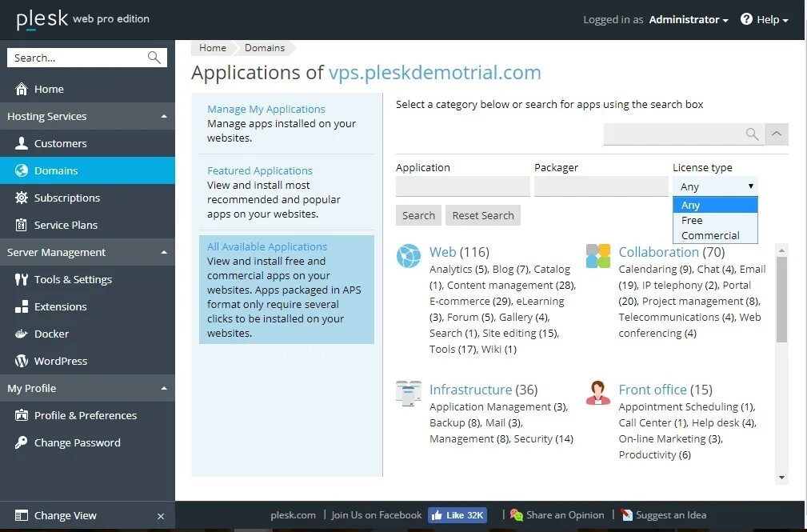Open plesk.com footer link
807x532 pixels.
tap(293, 515)
